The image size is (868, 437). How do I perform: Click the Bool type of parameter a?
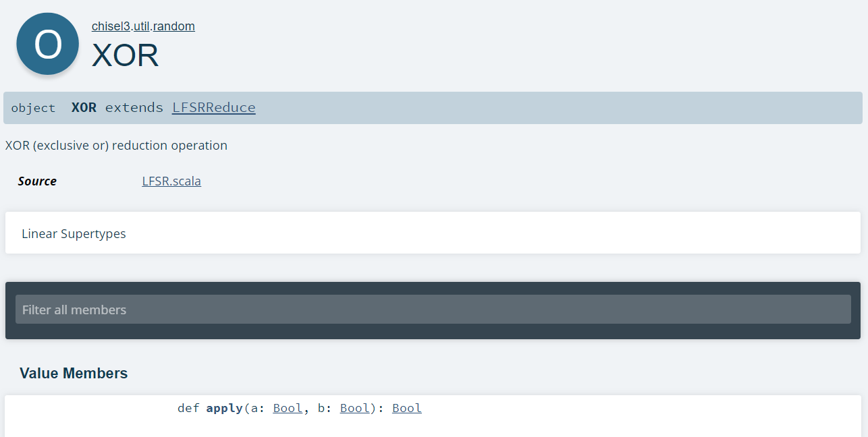(x=288, y=408)
